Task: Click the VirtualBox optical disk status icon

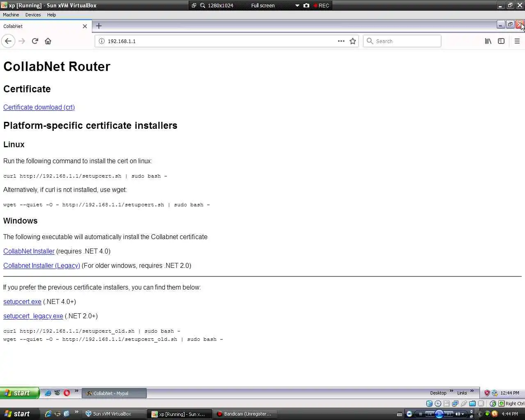Action: pos(438,404)
